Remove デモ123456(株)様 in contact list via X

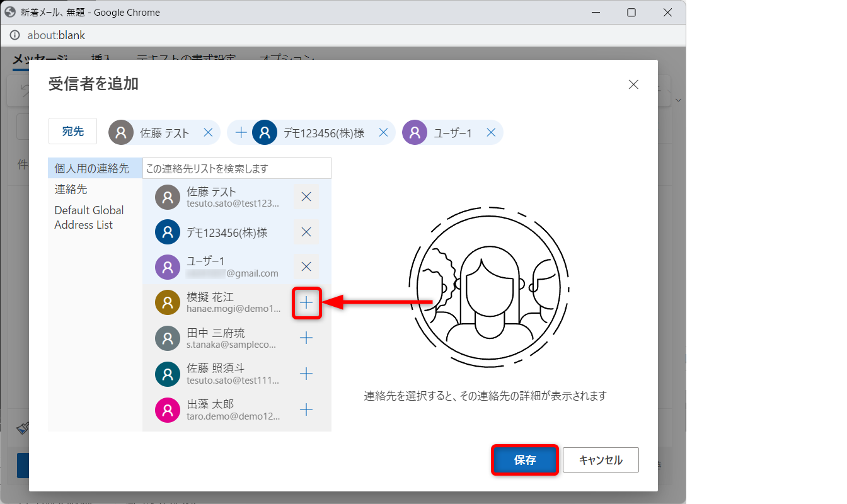tap(306, 232)
